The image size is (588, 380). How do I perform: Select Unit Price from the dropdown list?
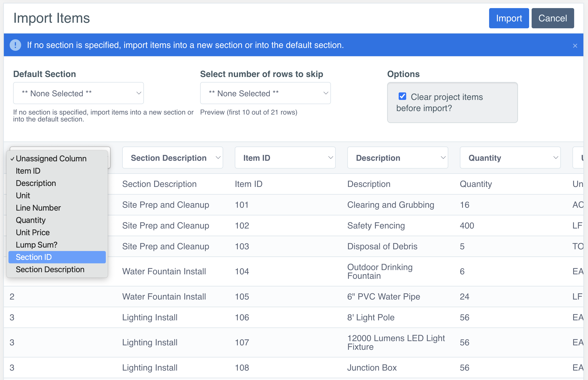point(33,232)
